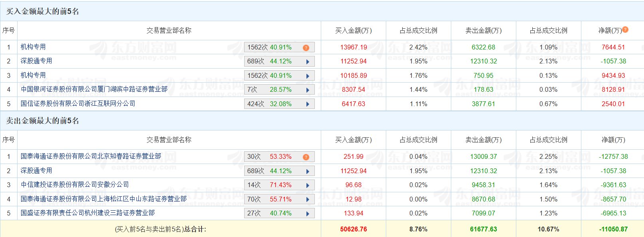Image resolution: width=644 pixels, height=237 pixels.
Task: Open the 国泰海通证券北京知春路证券营业部 link
Action: (x=91, y=156)
